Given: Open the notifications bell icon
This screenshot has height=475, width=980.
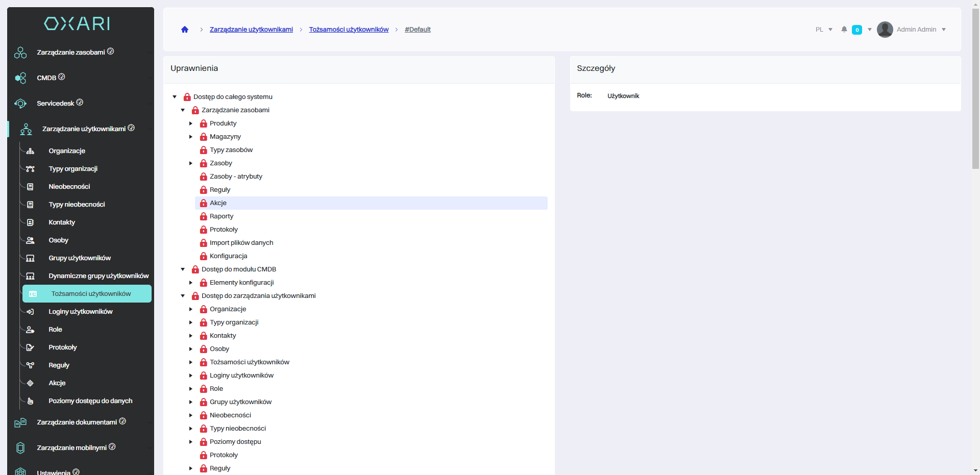Looking at the screenshot, I should [x=844, y=30].
